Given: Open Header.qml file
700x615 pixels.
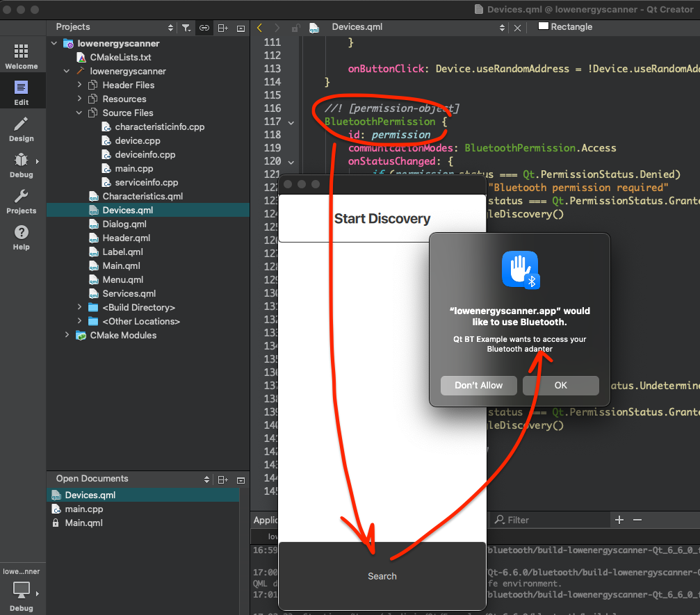Looking at the screenshot, I should point(126,238).
